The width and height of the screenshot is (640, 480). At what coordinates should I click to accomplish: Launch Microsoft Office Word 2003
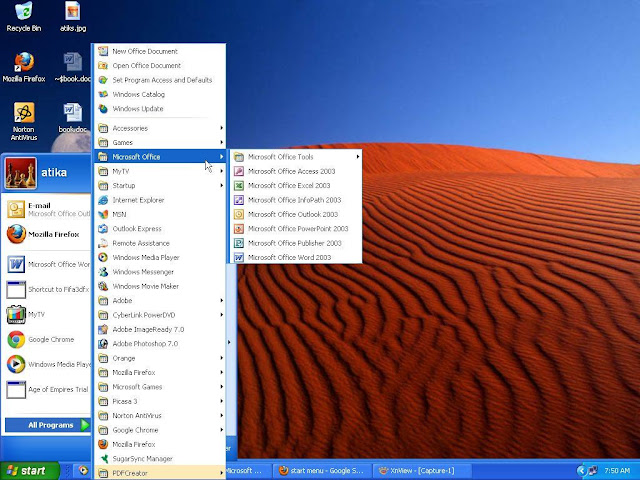pos(296,258)
